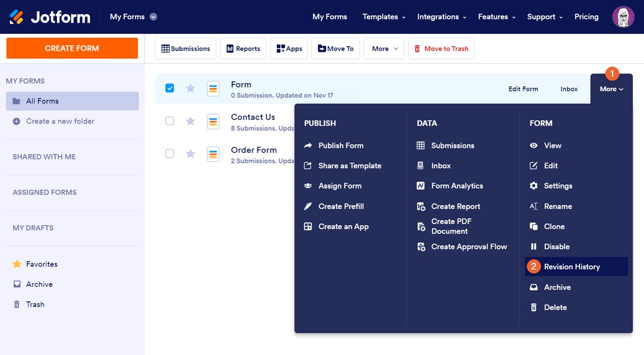
Task: Click the Order Form form icon
Action: tap(213, 154)
